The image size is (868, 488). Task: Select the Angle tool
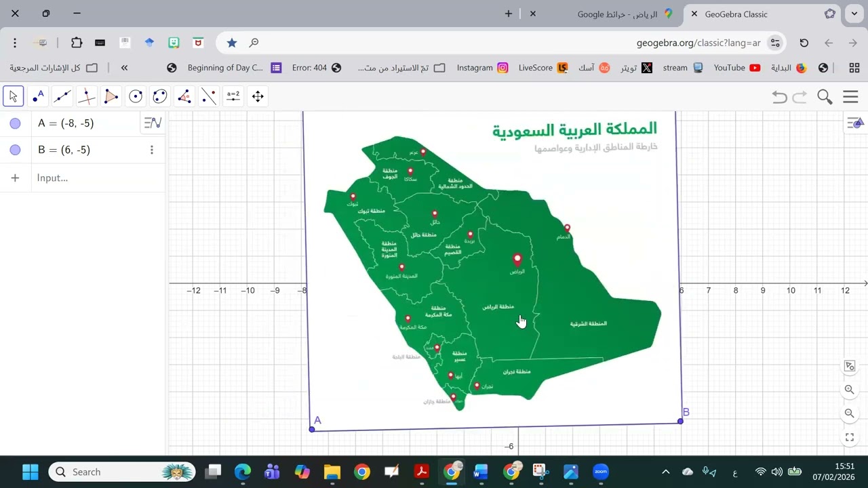[184, 96]
